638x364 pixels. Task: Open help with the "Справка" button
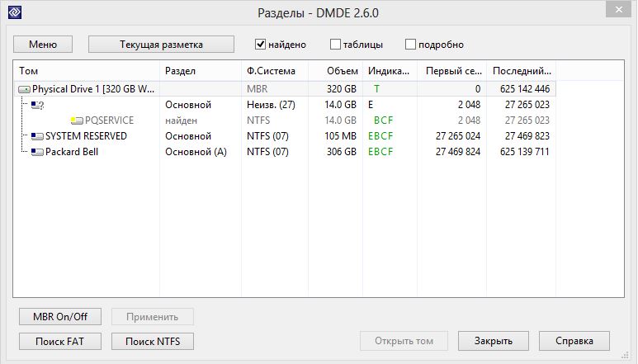click(x=574, y=341)
